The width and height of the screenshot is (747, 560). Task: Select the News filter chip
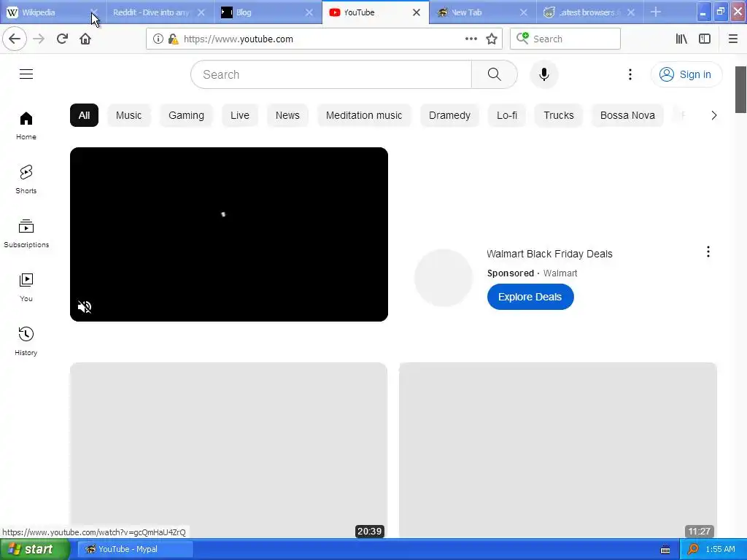(287, 115)
